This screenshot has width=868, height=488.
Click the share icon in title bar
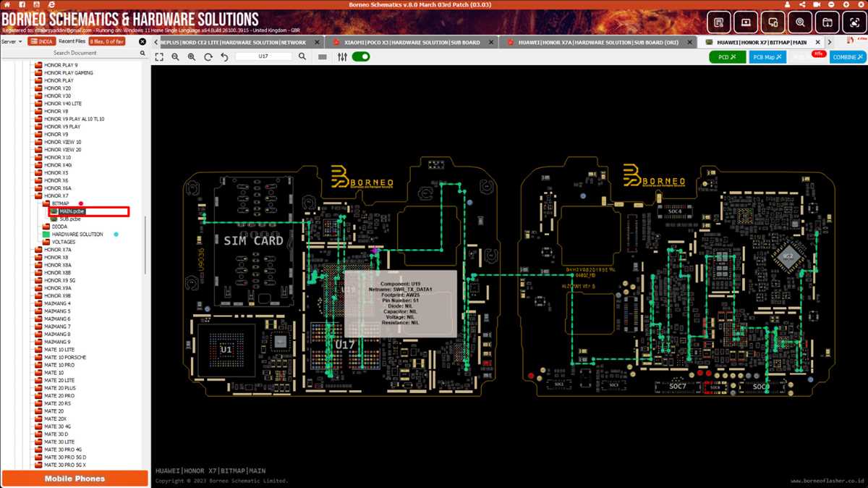click(802, 4)
